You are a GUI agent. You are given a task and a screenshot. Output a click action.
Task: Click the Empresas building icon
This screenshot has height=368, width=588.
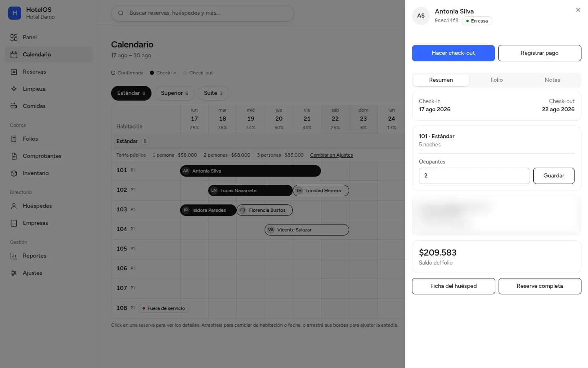coord(14,223)
